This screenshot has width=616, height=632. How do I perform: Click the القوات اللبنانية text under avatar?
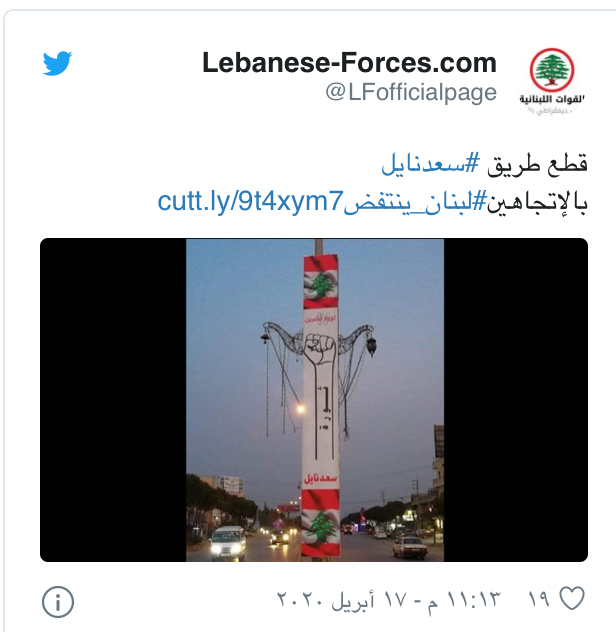[551, 99]
